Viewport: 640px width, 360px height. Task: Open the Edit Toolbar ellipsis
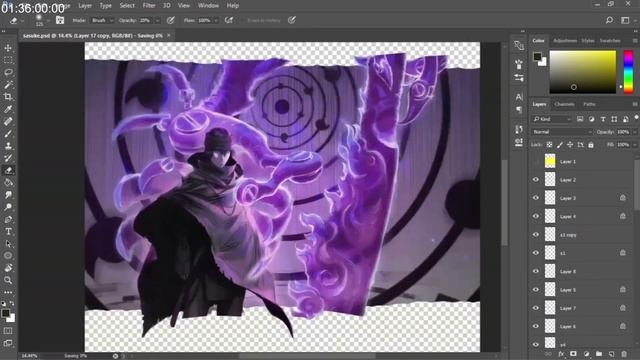click(x=8, y=292)
